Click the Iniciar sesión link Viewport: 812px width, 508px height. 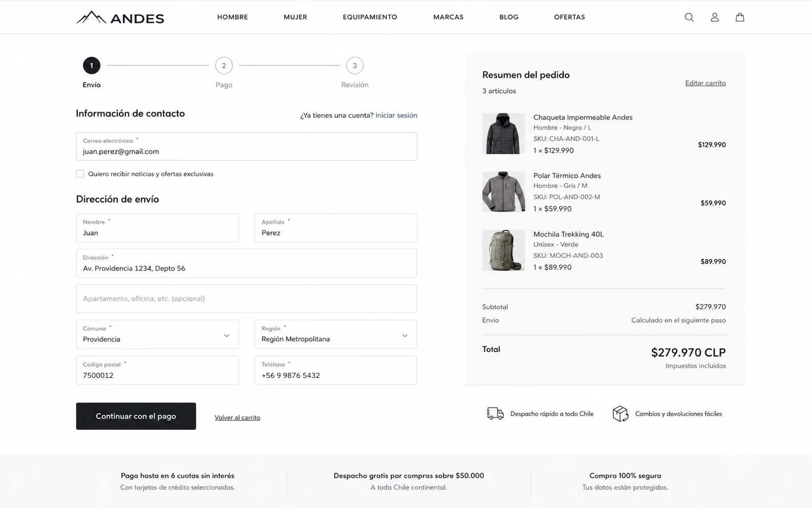(396, 115)
